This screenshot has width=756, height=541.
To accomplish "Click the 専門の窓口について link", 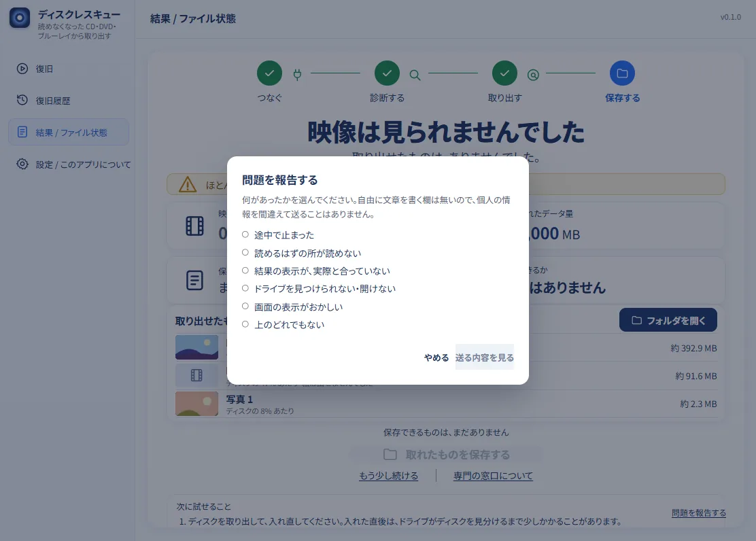I will [493, 476].
